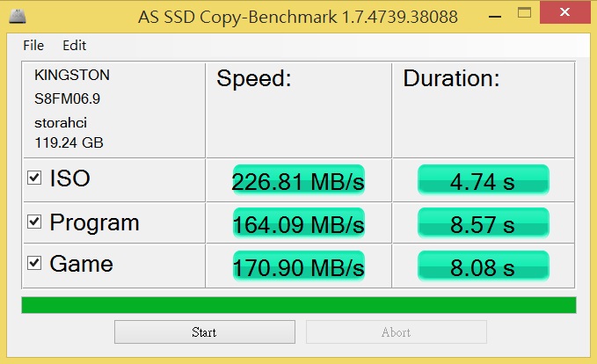
Task: Start the copy benchmark
Action: point(205,332)
